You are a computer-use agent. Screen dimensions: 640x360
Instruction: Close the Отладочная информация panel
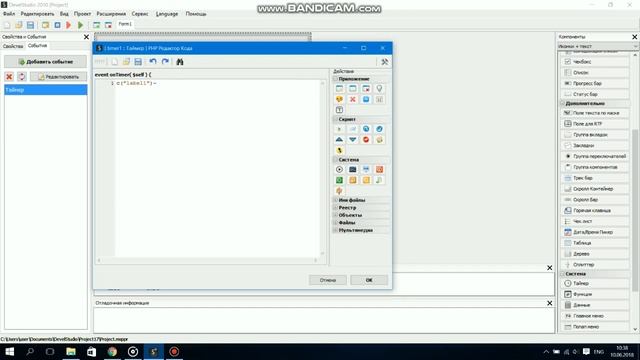click(x=549, y=303)
